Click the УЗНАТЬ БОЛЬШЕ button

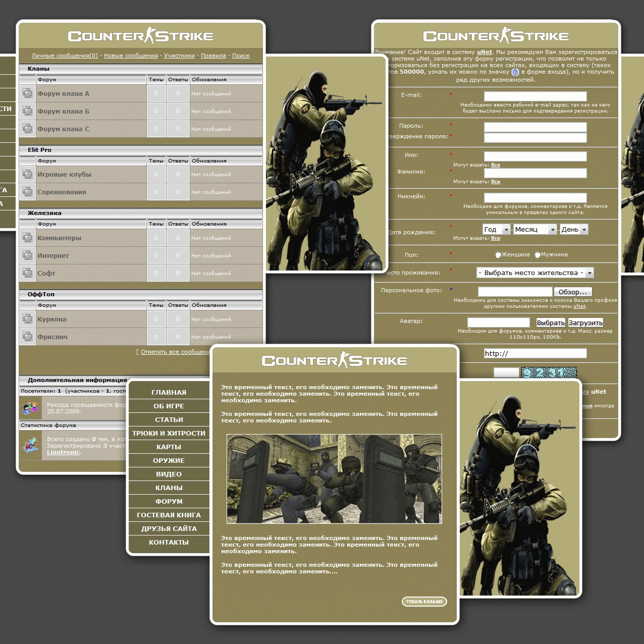point(424,602)
